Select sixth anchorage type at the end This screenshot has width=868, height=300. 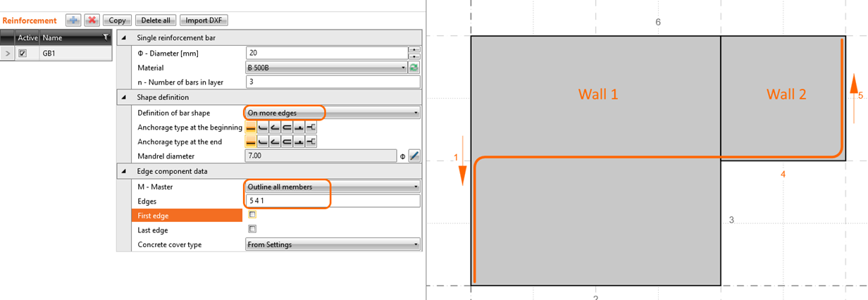(311, 142)
